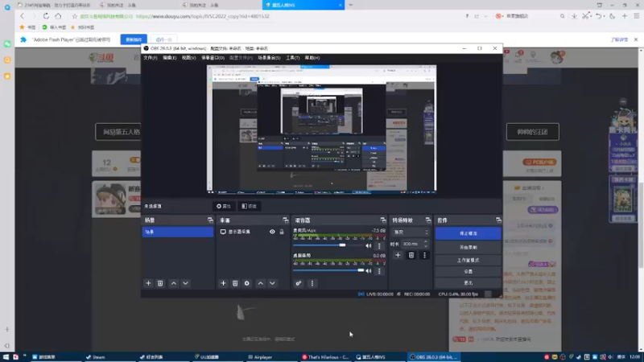The image size is (644, 362).
Task: Select the scene item in Scenes list
Action: pos(178,232)
